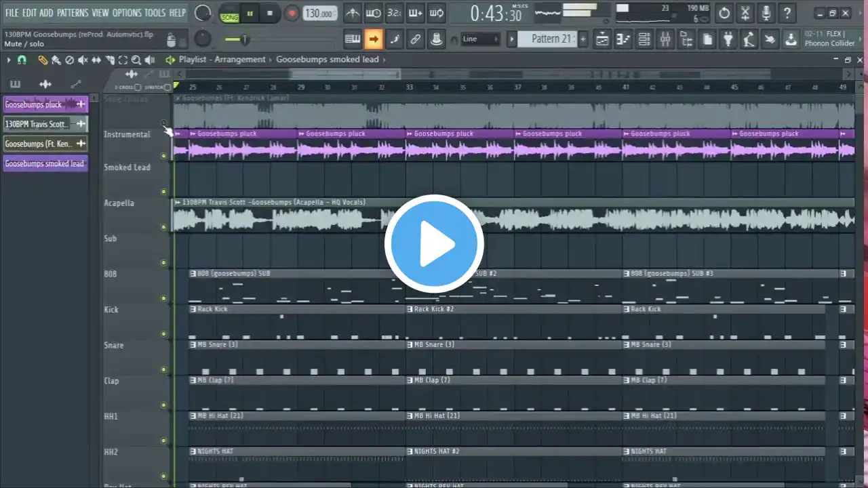Open the tempo tapper icon

[749, 39]
